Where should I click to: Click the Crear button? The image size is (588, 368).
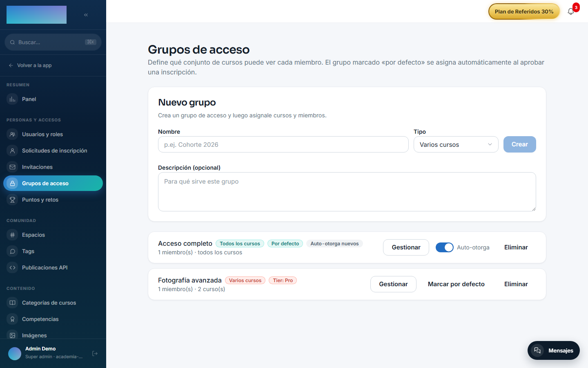coord(519,144)
